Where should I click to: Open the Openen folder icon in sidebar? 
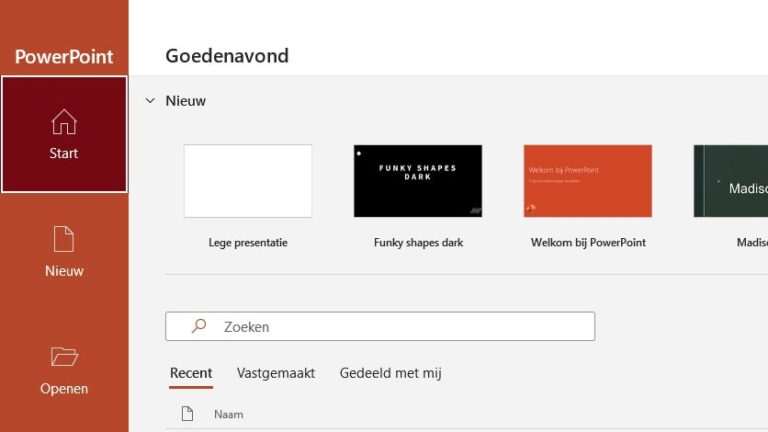tap(64, 357)
